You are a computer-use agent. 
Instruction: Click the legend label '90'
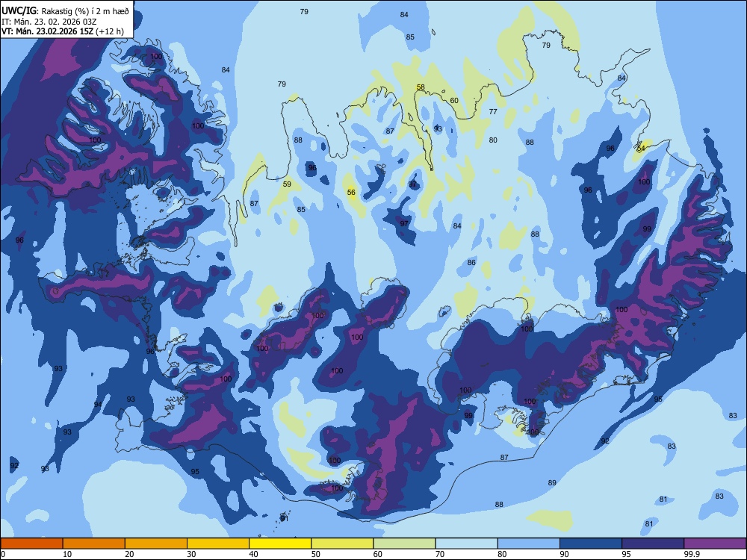(564, 554)
